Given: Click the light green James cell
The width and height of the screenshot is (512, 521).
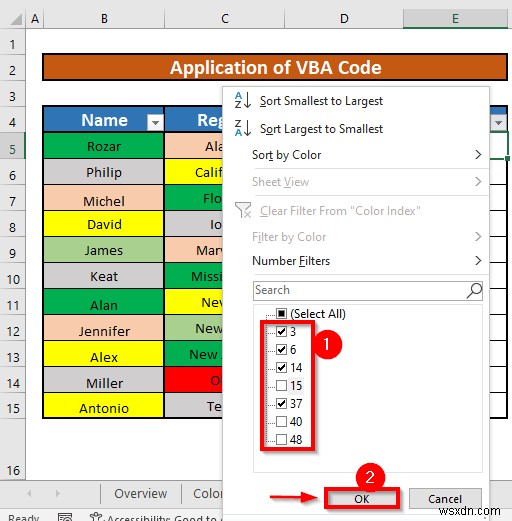Looking at the screenshot, I should point(104,250).
